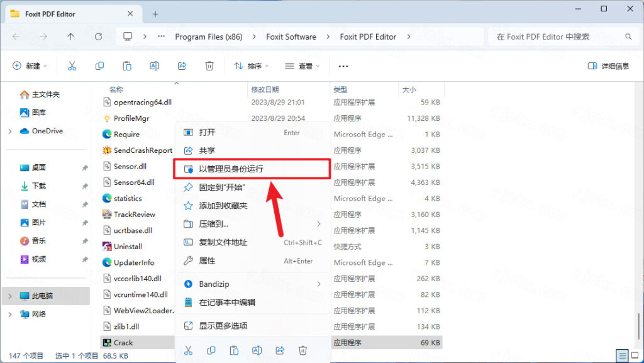Open 桌面 in the sidebar

33,167
